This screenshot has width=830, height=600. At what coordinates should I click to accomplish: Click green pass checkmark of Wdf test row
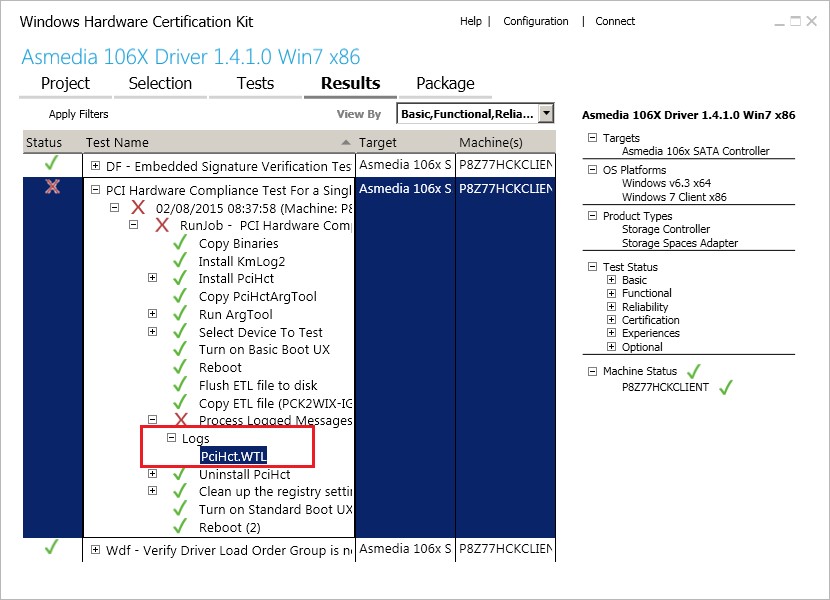coord(51,547)
